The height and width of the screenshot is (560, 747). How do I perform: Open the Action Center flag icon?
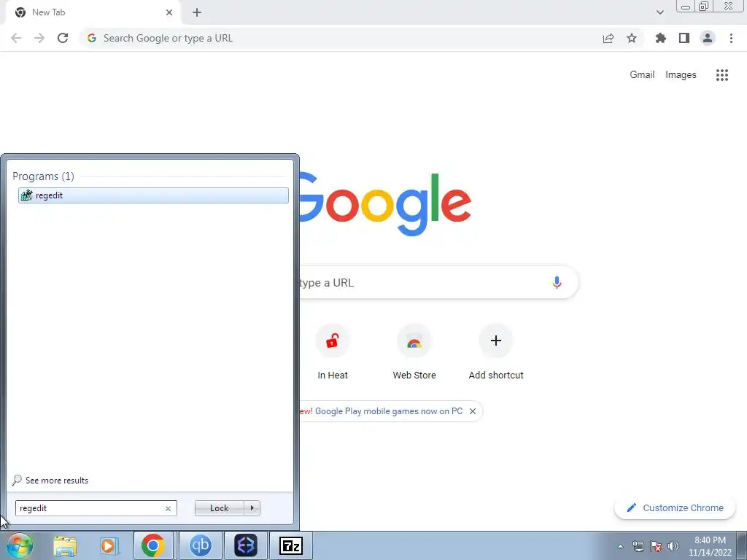[x=656, y=546]
